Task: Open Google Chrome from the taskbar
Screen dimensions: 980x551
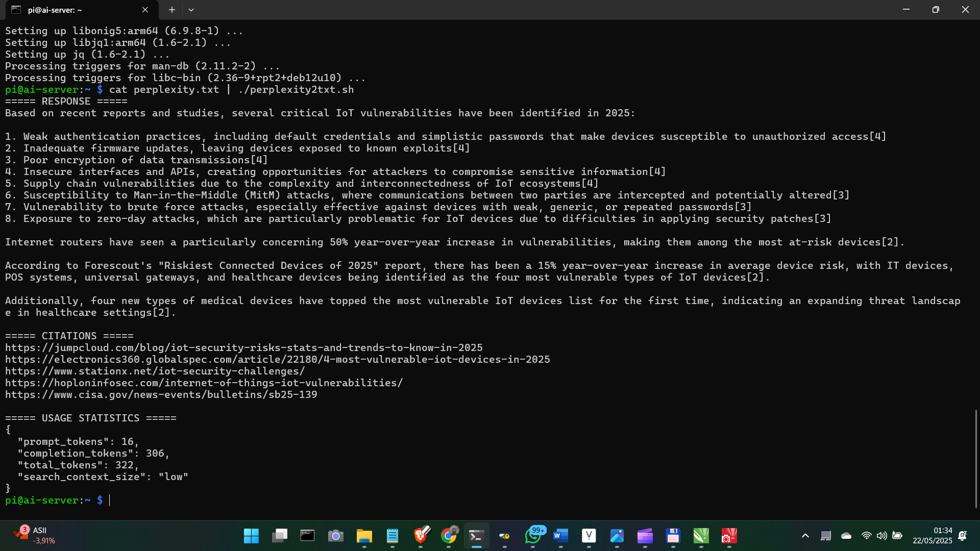Action: [x=448, y=536]
